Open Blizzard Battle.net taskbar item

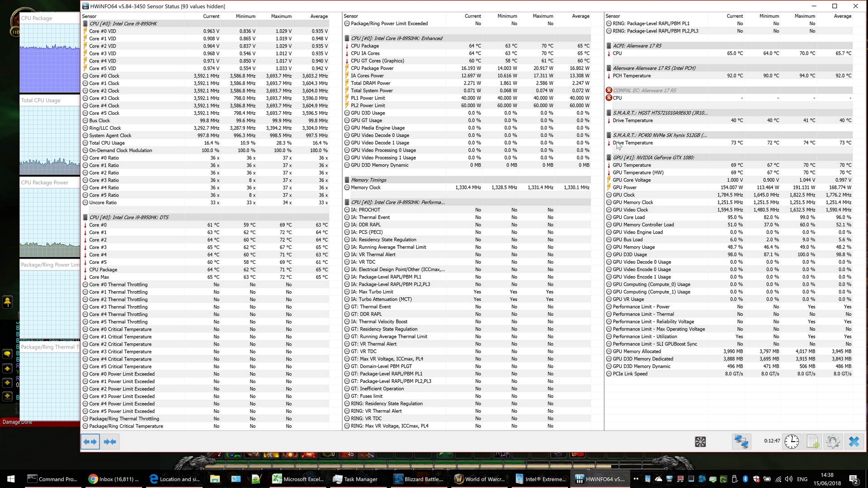tap(419, 479)
